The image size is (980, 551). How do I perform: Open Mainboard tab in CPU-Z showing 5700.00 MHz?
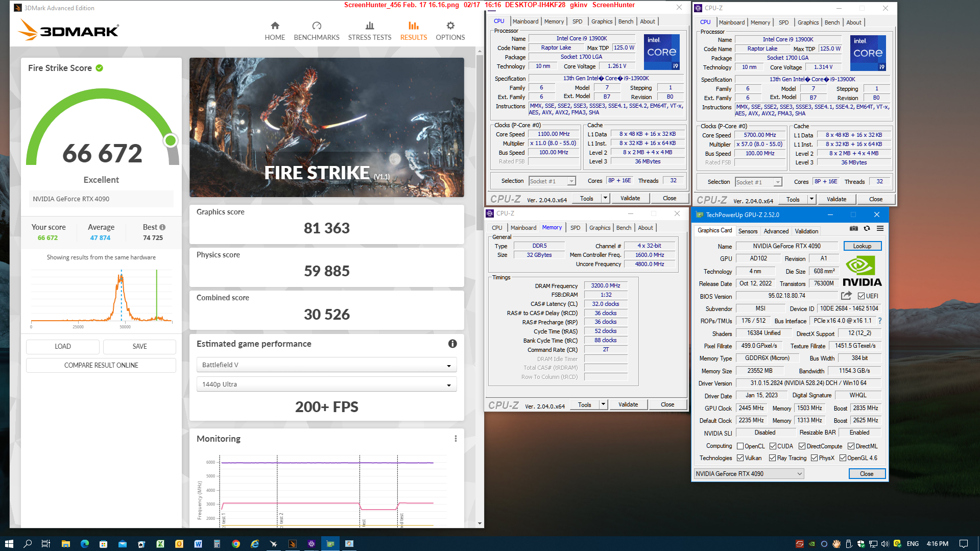coord(731,22)
